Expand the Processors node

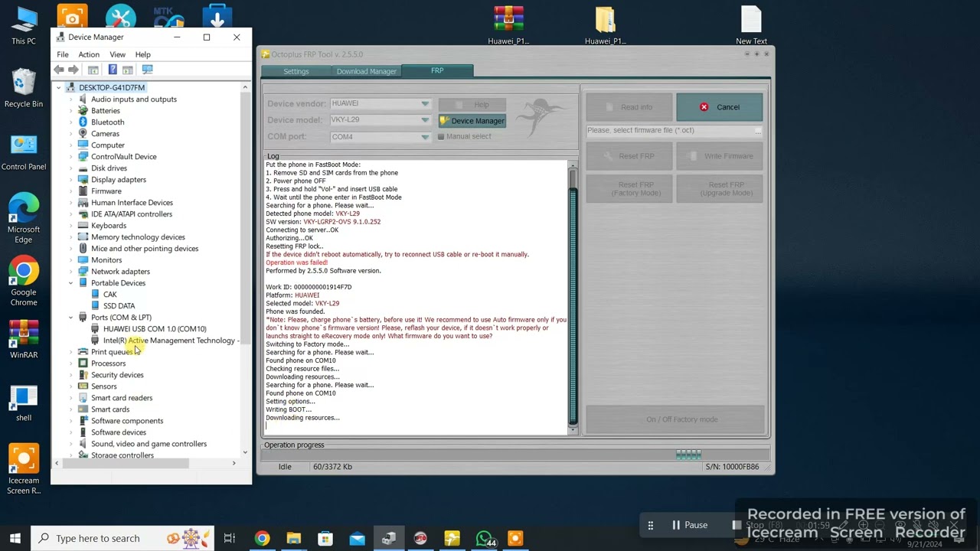71,364
